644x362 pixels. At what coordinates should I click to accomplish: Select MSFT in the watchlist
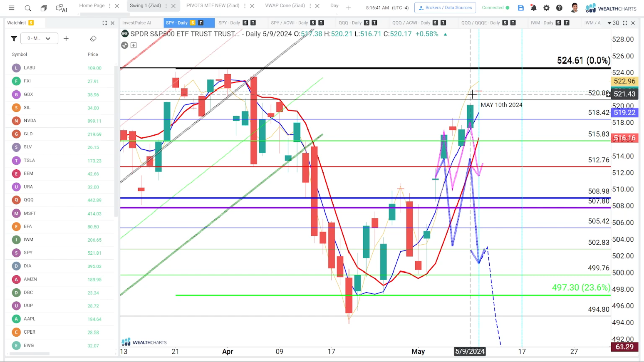60,213
